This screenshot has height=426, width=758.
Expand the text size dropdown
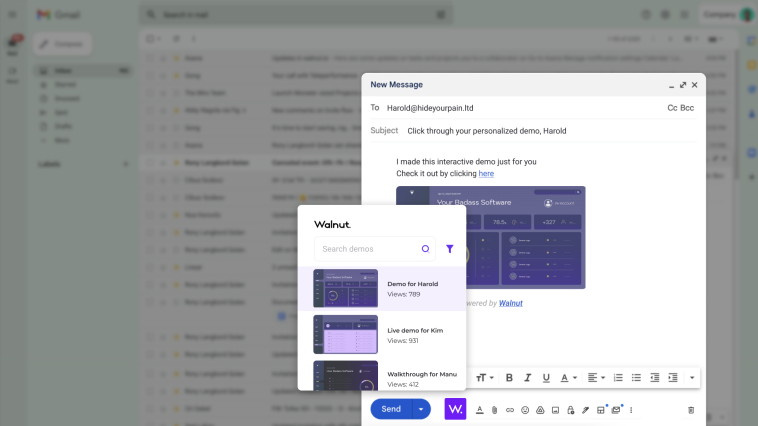485,377
